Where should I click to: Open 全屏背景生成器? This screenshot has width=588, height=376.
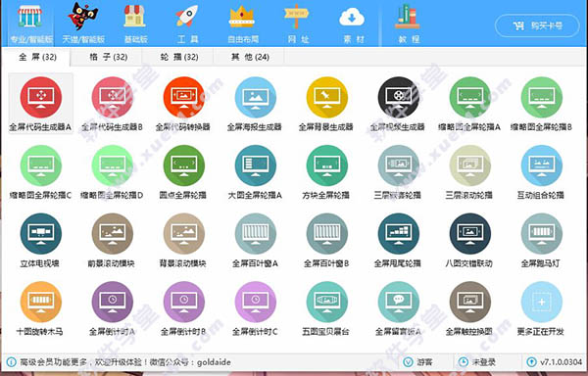pyautogui.click(x=326, y=104)
